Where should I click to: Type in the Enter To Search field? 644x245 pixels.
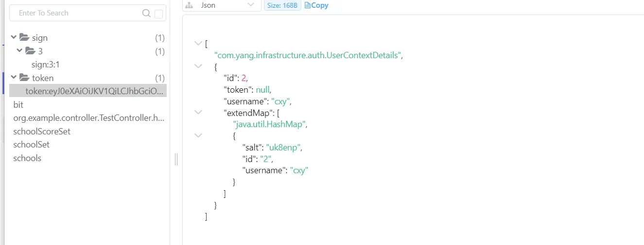tap(78, 13)
